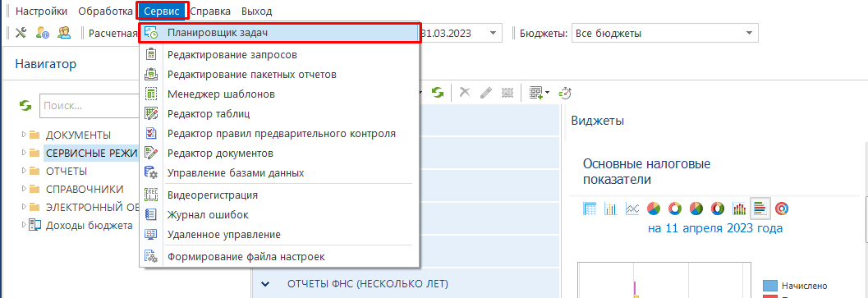Select donut chart icon left of multicolor column chart
868x298 pixels.
tap(718, 209)
